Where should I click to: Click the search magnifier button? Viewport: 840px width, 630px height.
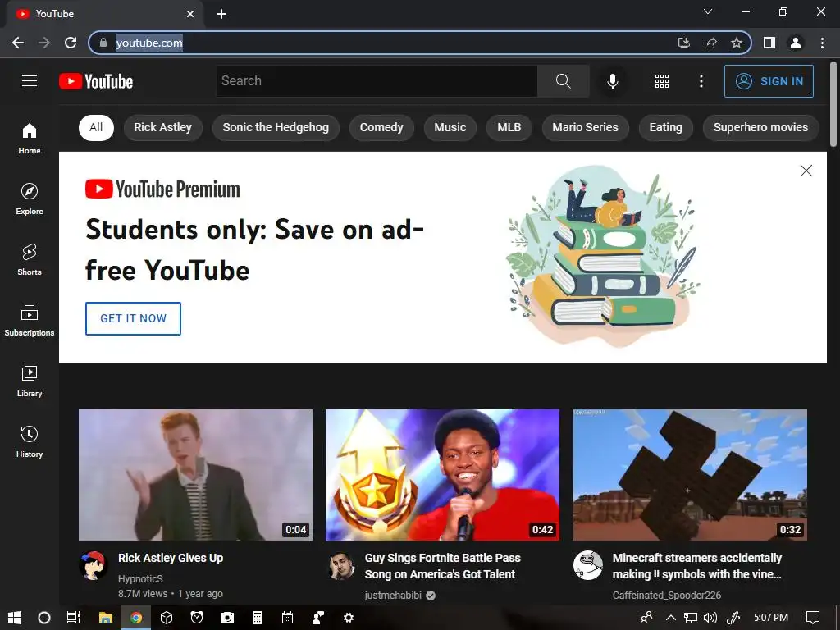[563, 81]
